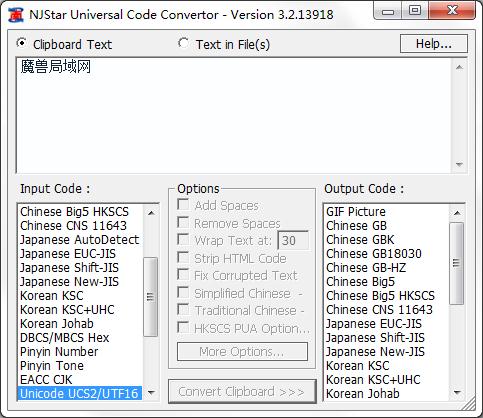Viewport: 483px width, 418px height.
Task: Toggle the Simplified Chinese checkbox
Action: click(x=183, y=292)
